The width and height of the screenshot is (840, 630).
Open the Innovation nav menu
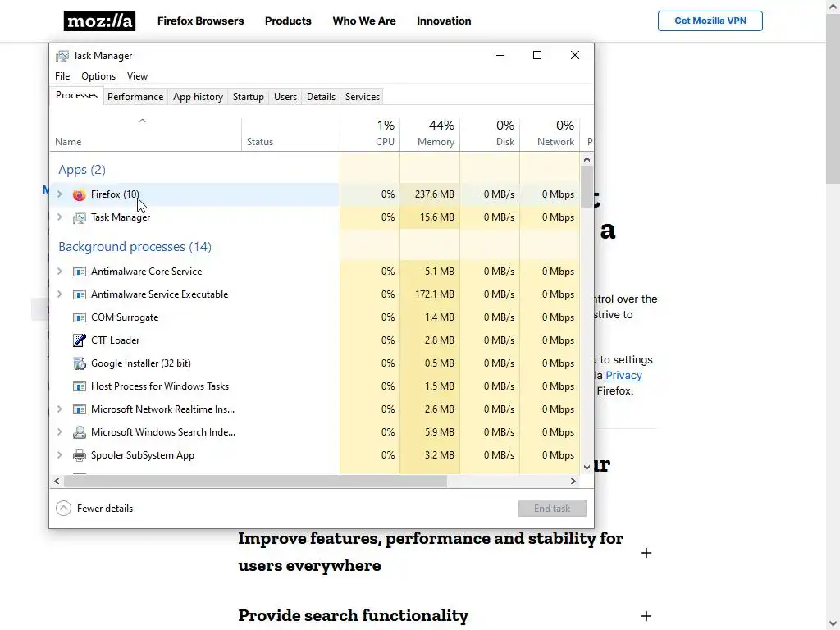point(444,21)
